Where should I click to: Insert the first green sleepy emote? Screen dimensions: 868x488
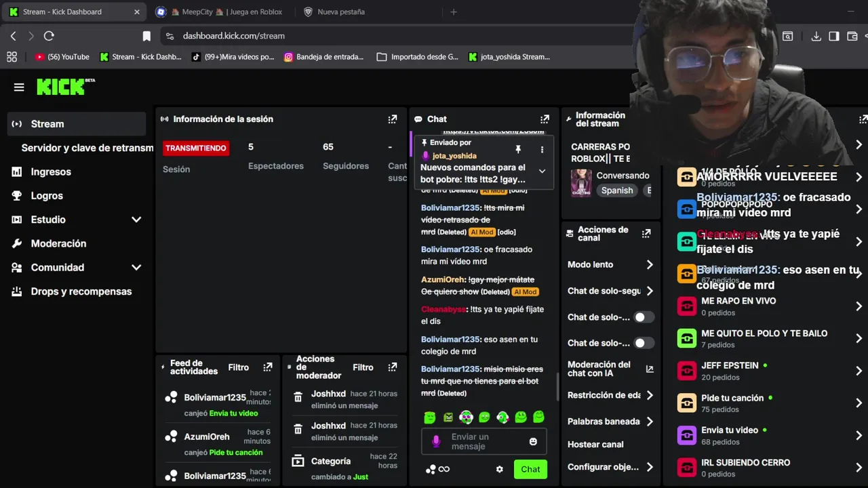click(x=429, y=418)
